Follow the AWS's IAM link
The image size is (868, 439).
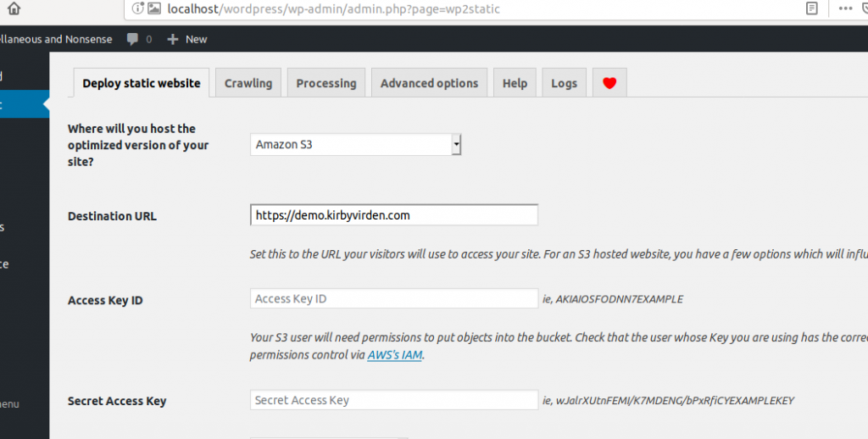tap(395, 355)
